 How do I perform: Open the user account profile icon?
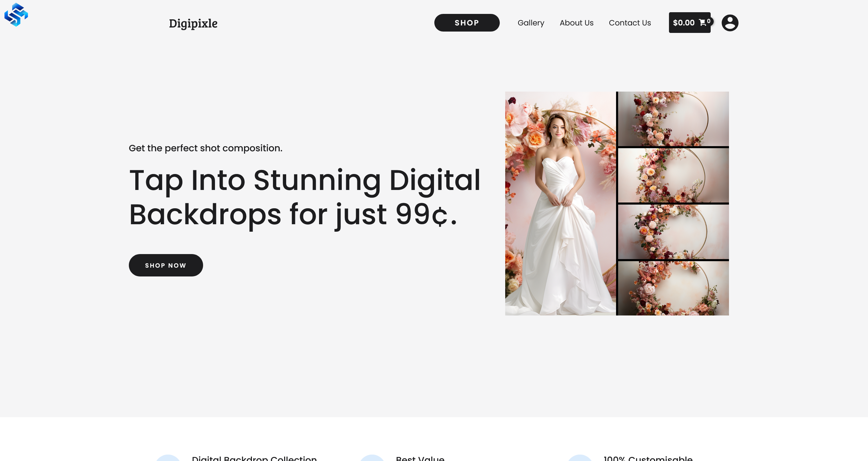(730, 23)
